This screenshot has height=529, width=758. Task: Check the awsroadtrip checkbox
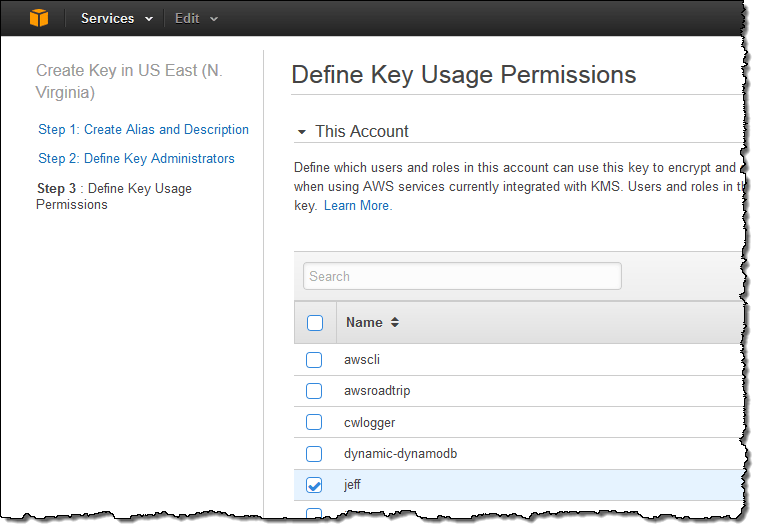(314, 391)
